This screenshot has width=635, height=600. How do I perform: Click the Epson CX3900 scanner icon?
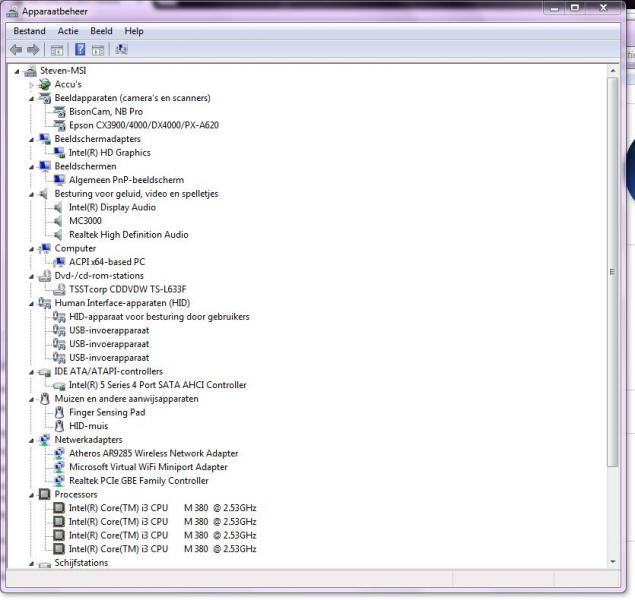[59, 126]
